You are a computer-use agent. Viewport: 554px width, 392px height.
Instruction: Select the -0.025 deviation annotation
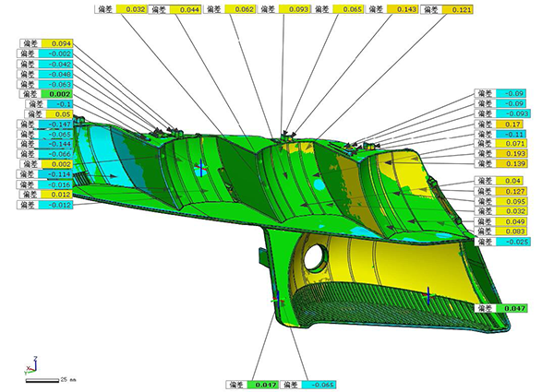[512, 242]
